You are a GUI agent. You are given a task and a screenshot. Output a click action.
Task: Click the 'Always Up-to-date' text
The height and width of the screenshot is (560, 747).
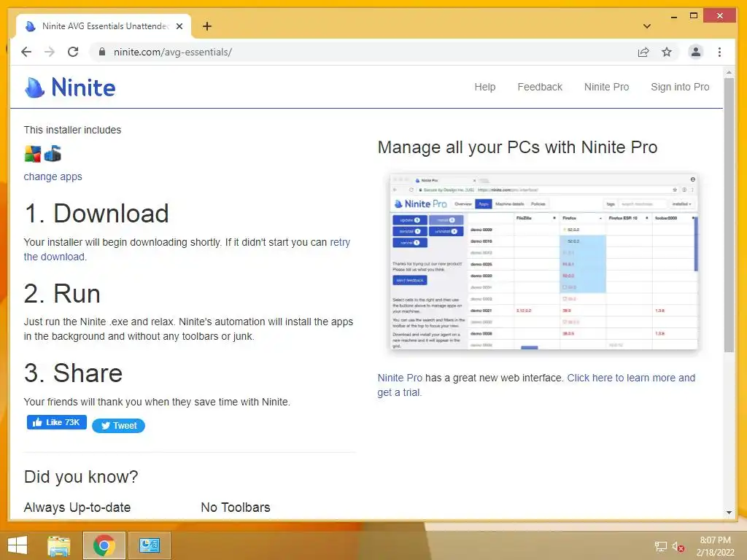coord(77,507)
